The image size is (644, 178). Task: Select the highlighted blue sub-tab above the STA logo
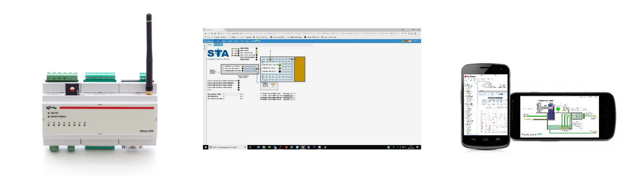tap(218, 44)
